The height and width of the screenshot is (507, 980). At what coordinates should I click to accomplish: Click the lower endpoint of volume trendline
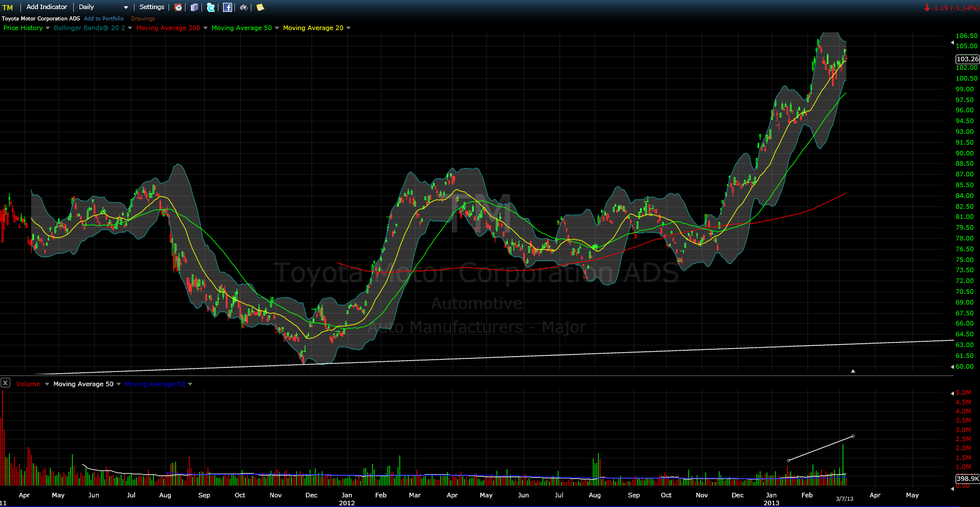click(789, 460)
